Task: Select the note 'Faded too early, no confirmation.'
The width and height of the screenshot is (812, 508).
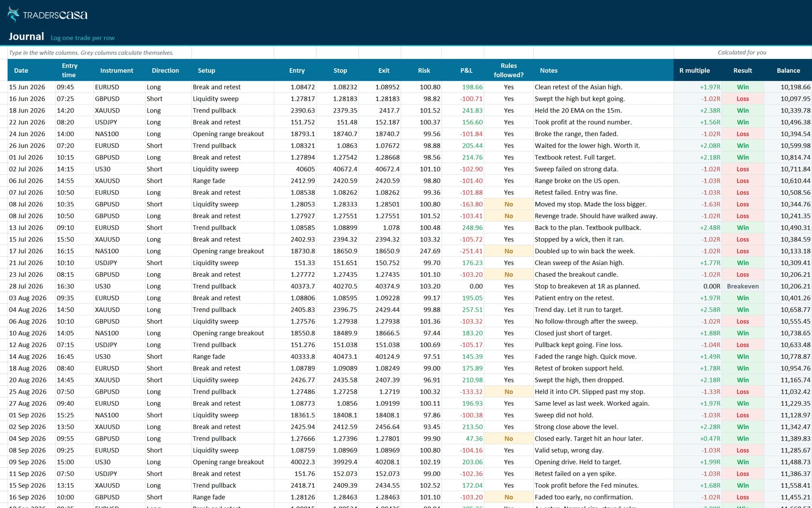Action: (x=583, y=497)
